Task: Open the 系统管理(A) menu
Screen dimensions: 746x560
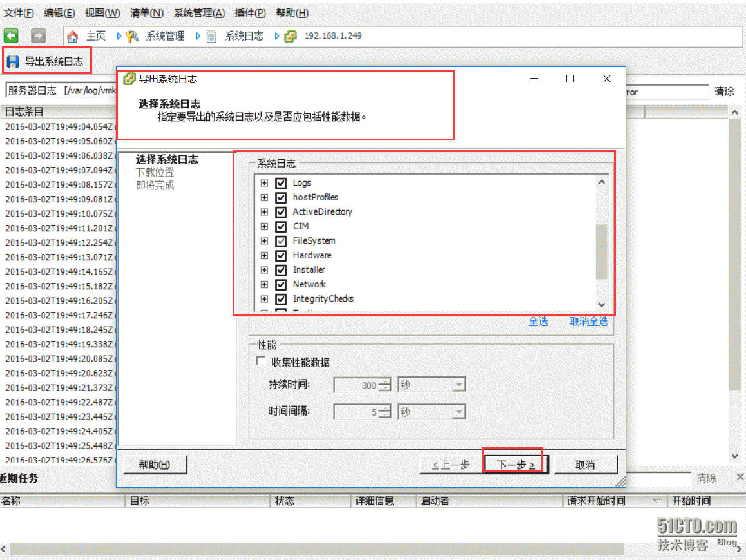Action: point(199,13)
